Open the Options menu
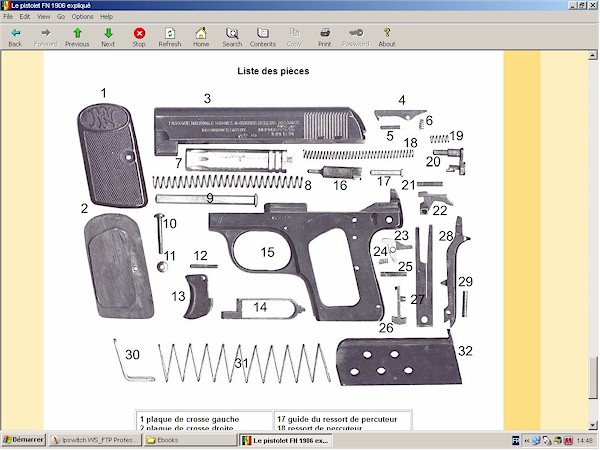 pos(82,16)
